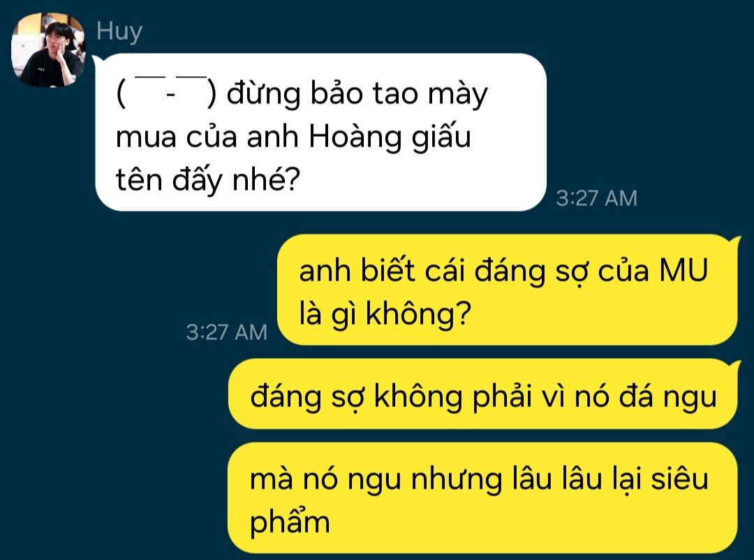Click the 3:27 AM timestamp beside yellow message
754x560 pixels.
pyautogui.click(x=226, y=332)
